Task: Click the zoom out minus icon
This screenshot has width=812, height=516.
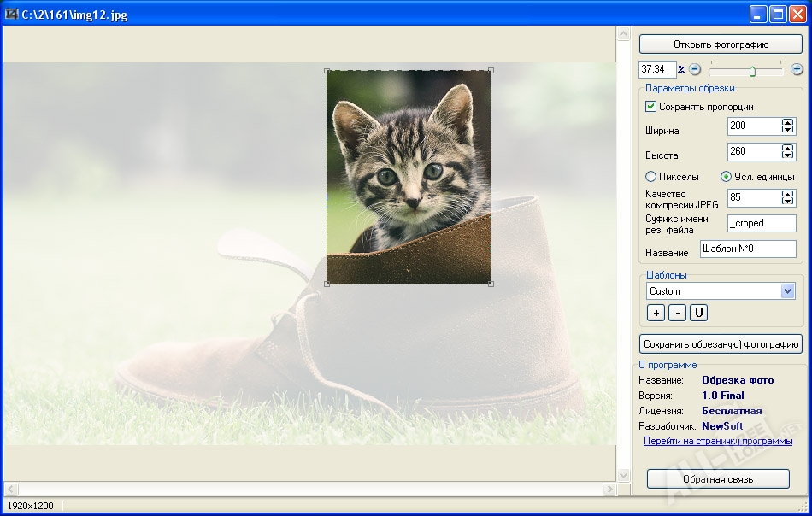Action: pyautogui.click(x=695, y=69)
